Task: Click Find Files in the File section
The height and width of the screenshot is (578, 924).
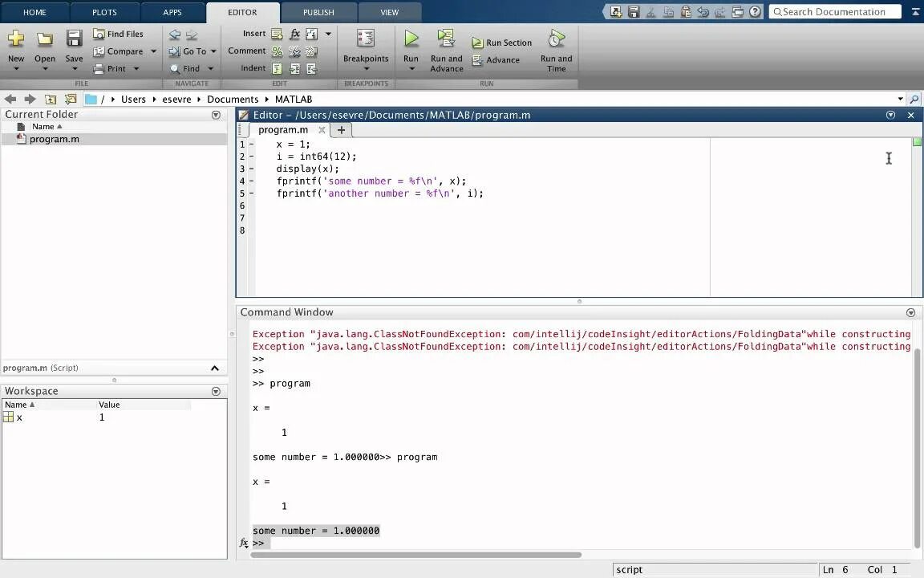Action: pyautogui.click(x=119, y=35)
